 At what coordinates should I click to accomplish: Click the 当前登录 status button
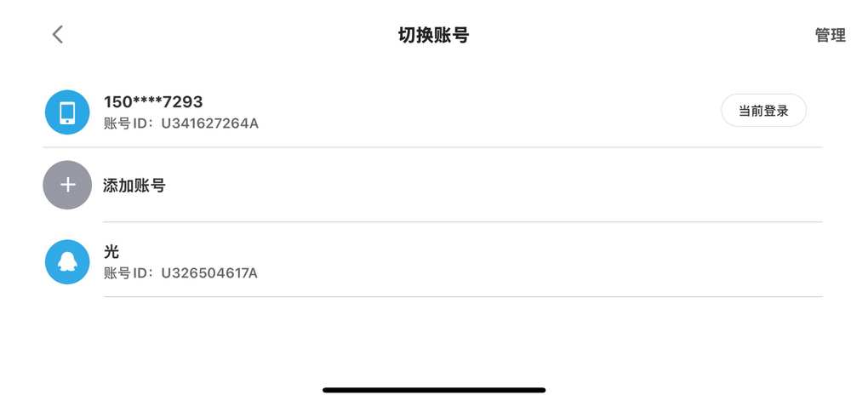click(763, 110)
